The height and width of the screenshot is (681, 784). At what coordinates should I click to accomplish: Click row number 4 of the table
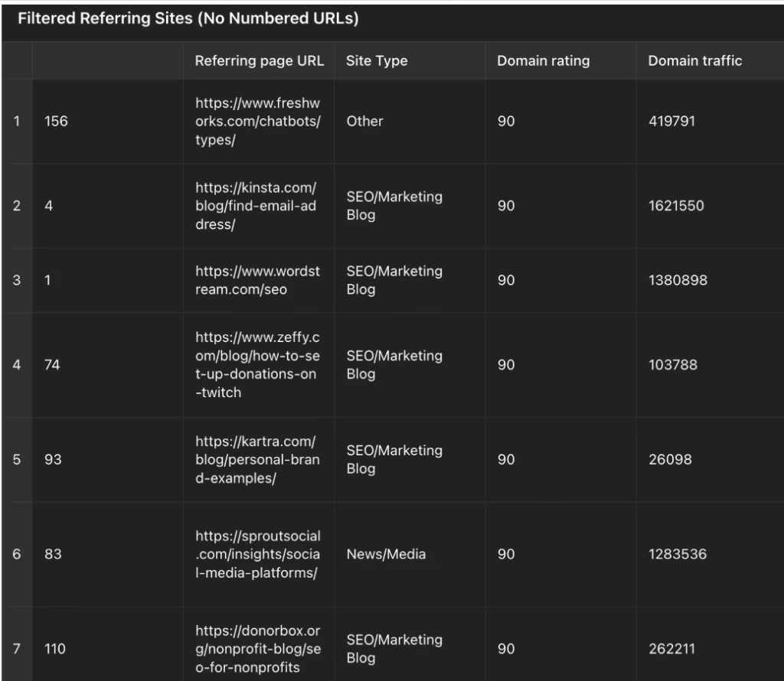pyautogui.click(x=17, y=365)
